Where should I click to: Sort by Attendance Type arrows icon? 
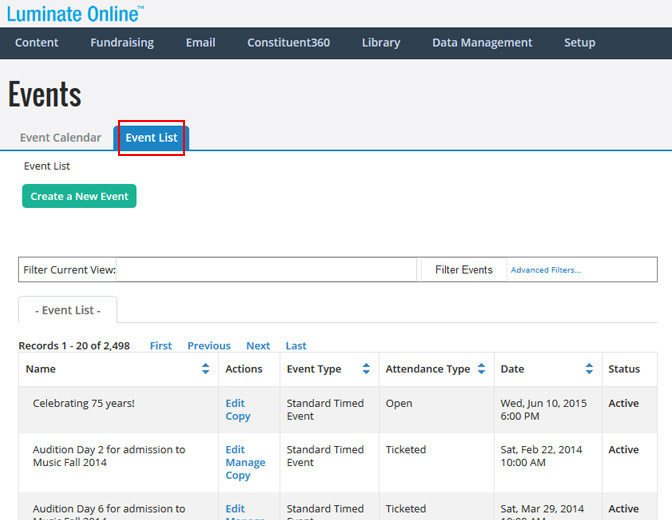tap(480, 369)
